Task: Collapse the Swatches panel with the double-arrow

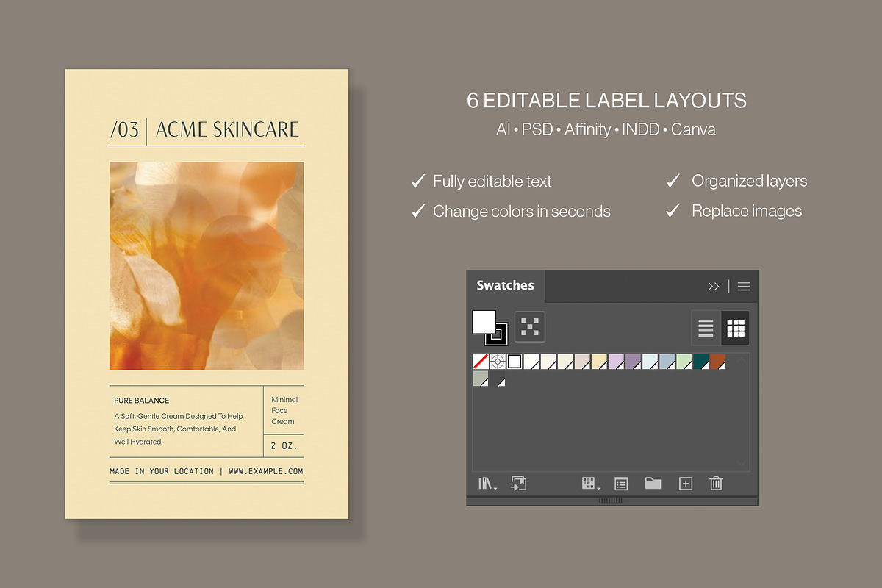Action: point(714,287)
